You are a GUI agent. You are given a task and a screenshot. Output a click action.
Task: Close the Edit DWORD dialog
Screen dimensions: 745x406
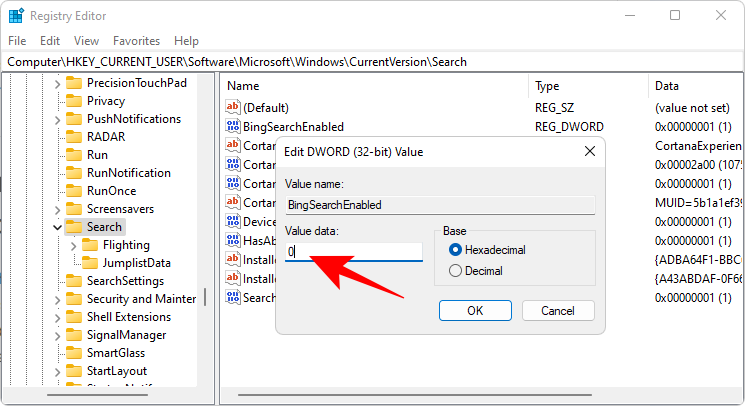coord(587,151)
